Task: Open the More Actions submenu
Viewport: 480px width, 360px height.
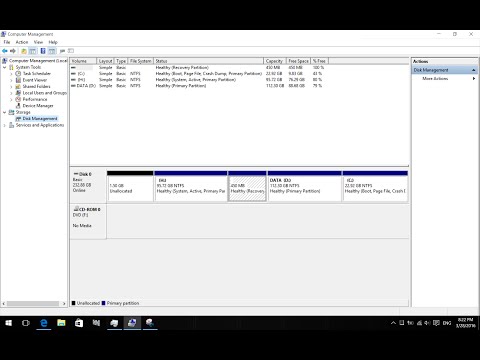Action: [x=474, y=79]
